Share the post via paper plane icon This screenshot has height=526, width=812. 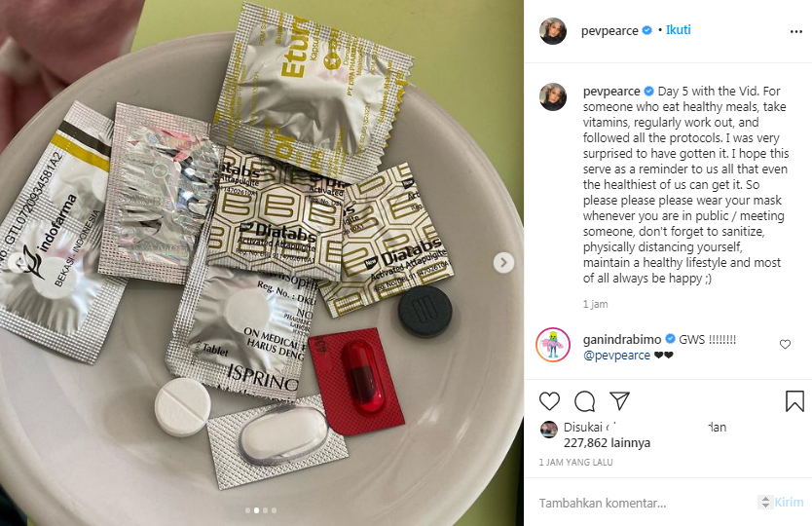pos(619,401)
